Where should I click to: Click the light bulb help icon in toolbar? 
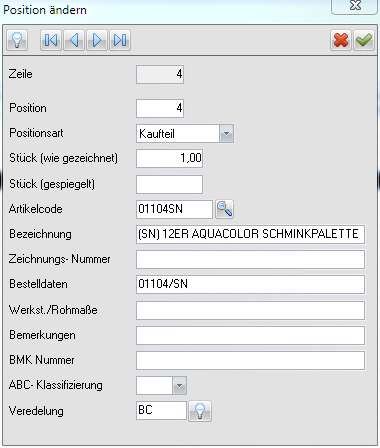(17, 40)
